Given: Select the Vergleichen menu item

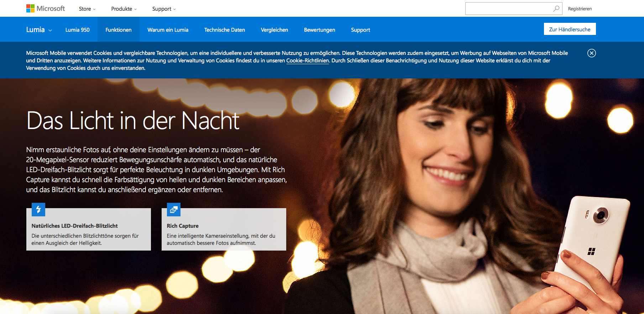Looking at the screenshot, I should click(x=274, y=30).
